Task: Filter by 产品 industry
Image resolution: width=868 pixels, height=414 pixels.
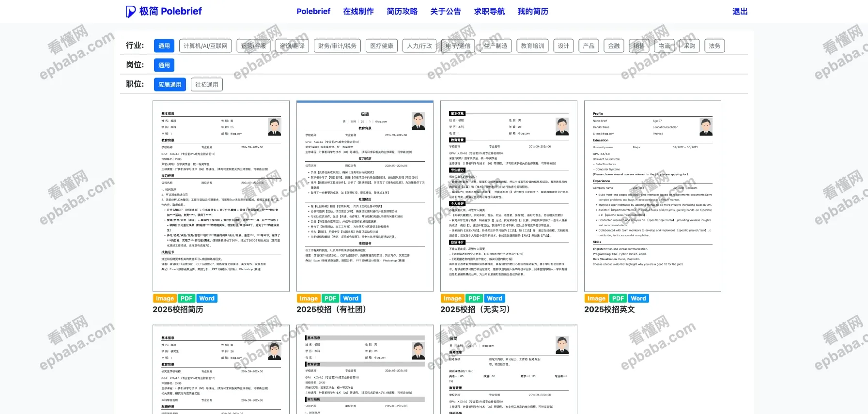Action: click(589, 46)
